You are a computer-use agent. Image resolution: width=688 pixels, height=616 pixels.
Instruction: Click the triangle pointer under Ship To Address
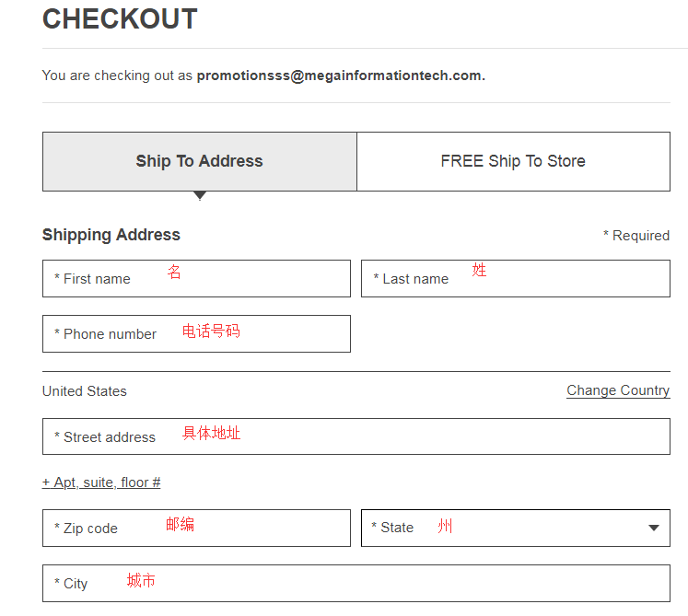click(x=200, y=195)
